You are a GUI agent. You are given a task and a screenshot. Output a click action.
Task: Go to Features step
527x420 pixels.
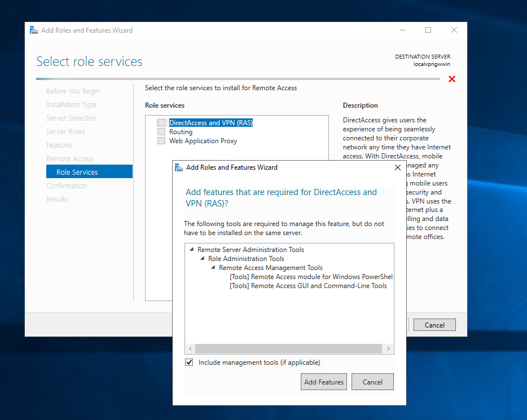(x=59, y=145)
